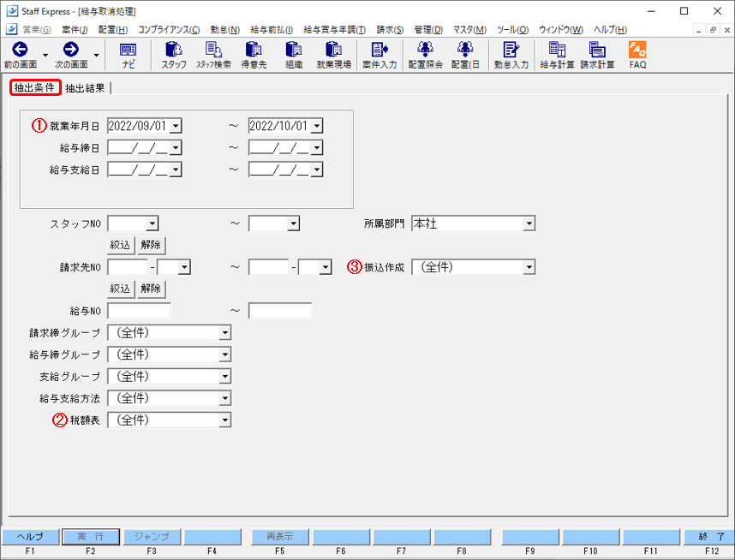Open the ウィンドウ(W) menu
This screenshot has width=735, height=560.
(561, 29)
